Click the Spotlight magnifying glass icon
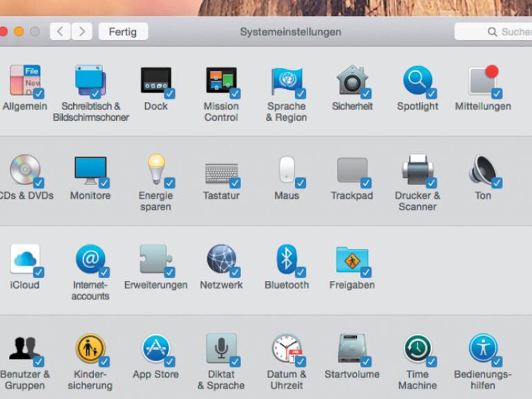Viewport: 532px width, 399px height. pos(417,80)
